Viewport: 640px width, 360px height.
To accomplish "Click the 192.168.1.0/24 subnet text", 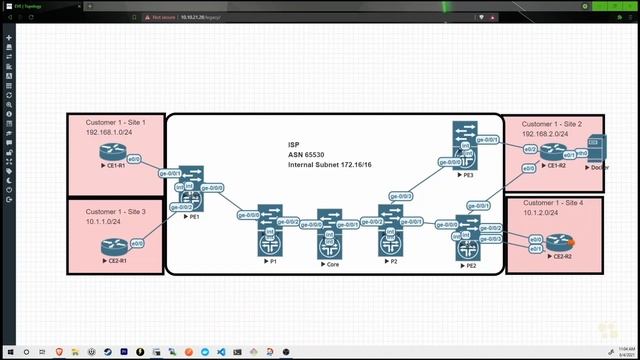I will click(x=109, y=133).
